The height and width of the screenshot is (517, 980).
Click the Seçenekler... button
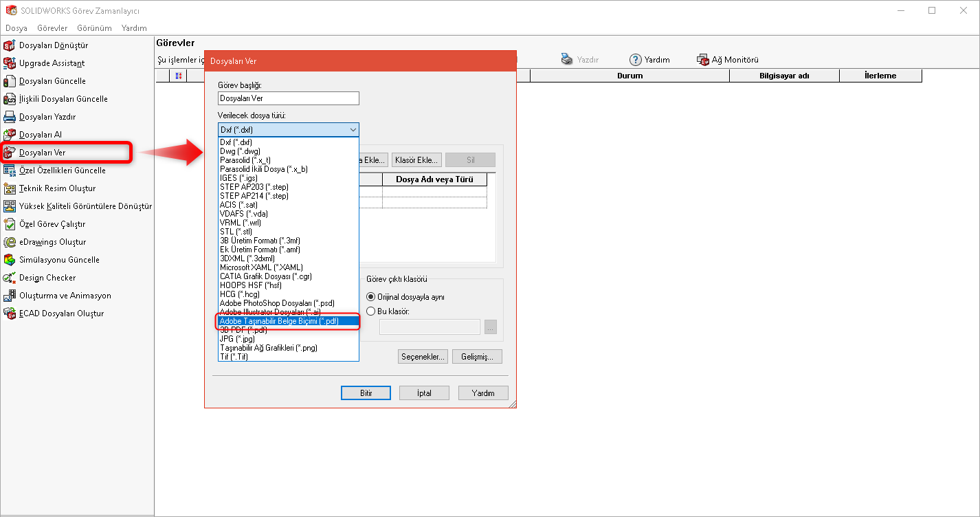coord(423,356)
